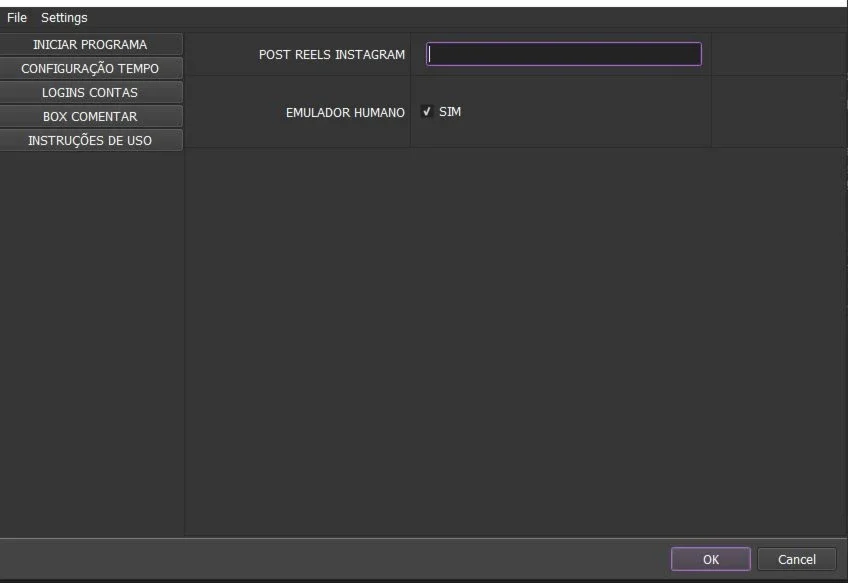Select the INICIAR PROGRAMA tab
Image resolution: width=848 pixels, height=583 pixels.
coord(90,44)
